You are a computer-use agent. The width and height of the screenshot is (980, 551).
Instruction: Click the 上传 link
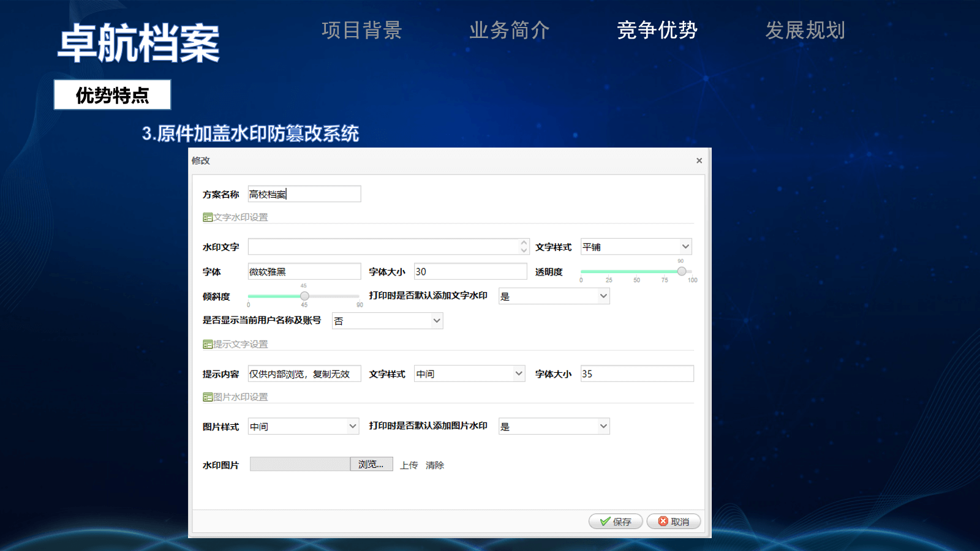pyautogui.click(x=409, y=465)
